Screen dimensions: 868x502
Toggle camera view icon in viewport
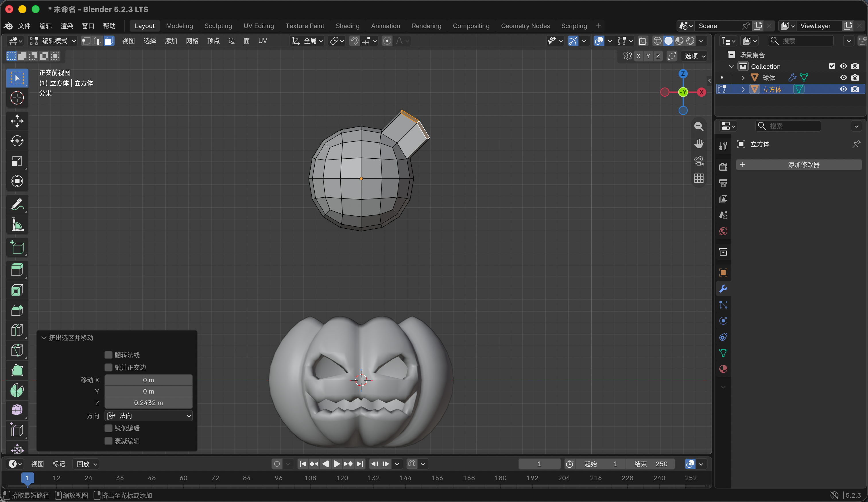tap(699, 161)
